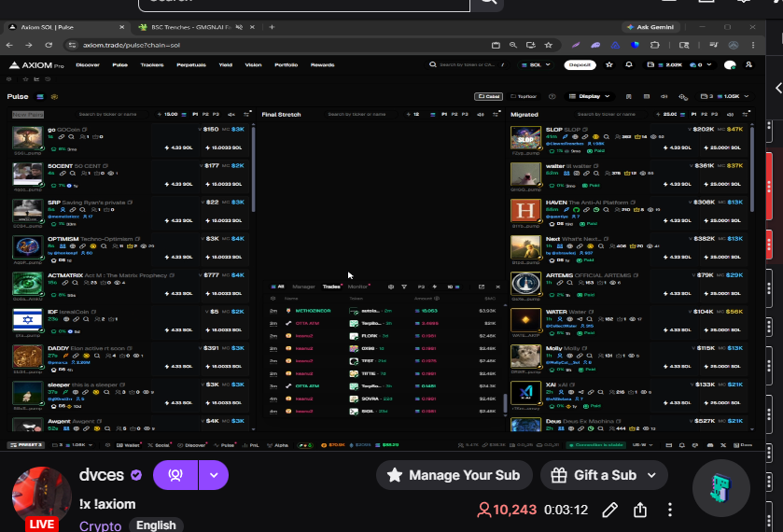
Task: Open the notifications bell in Axiom header
Action: pos(629,64)
